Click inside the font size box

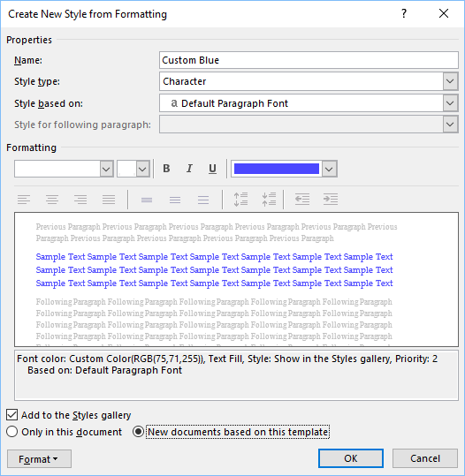(x=126, y=169)
